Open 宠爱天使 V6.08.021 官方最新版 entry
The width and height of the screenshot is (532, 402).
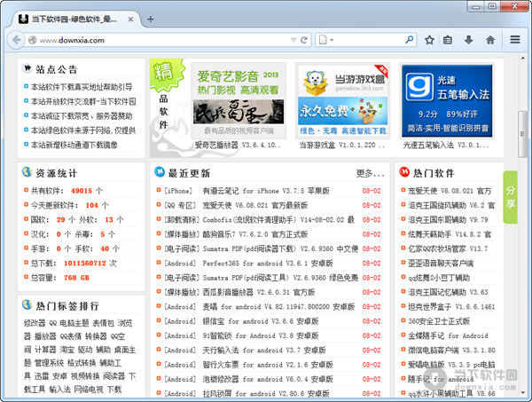pyautogui.click(x=255, y=205)
